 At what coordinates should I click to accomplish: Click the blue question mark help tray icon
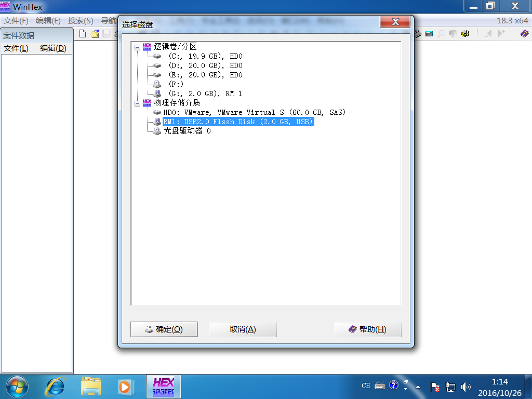[x=394, y=385]
